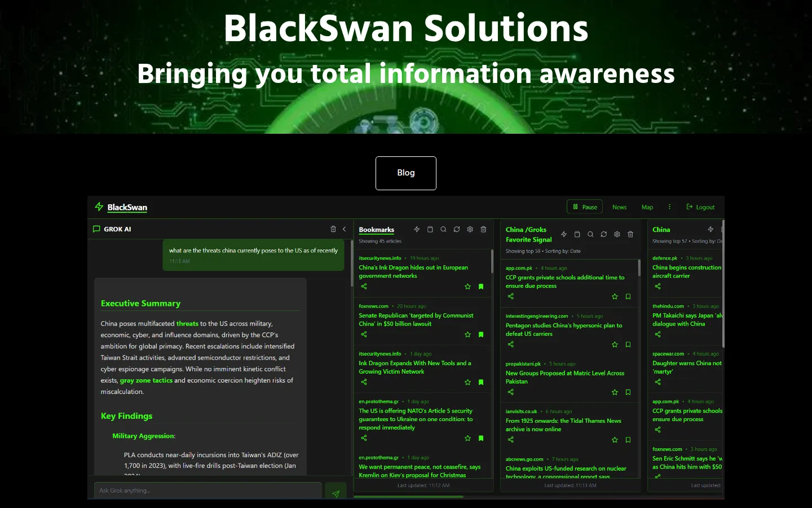Send the message to Grok
The height and width of the screenshot is (508, 812).
pyautogui.click(x=336, y=493)
